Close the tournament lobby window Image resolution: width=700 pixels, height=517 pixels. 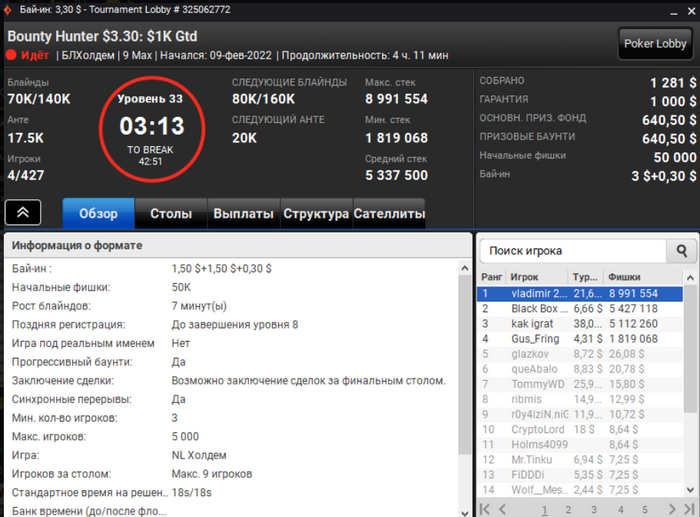(691, 11)
